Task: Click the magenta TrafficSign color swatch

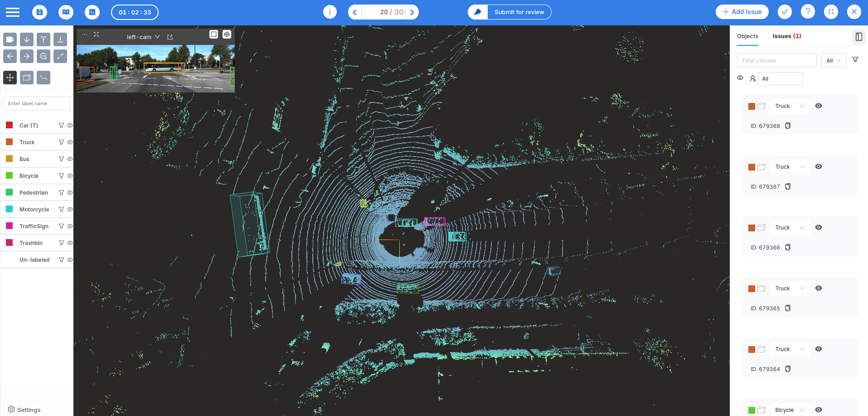Action: (10, 226)
